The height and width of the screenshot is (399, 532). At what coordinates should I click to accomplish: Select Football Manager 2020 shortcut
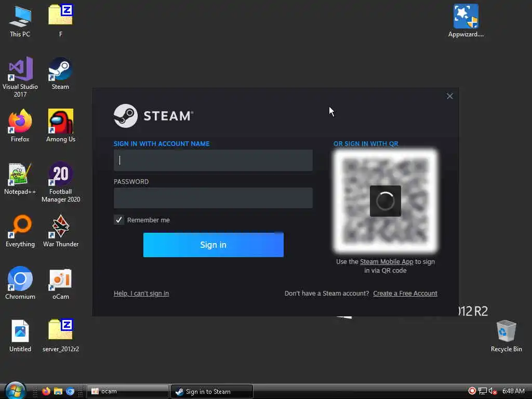[61, 182]
